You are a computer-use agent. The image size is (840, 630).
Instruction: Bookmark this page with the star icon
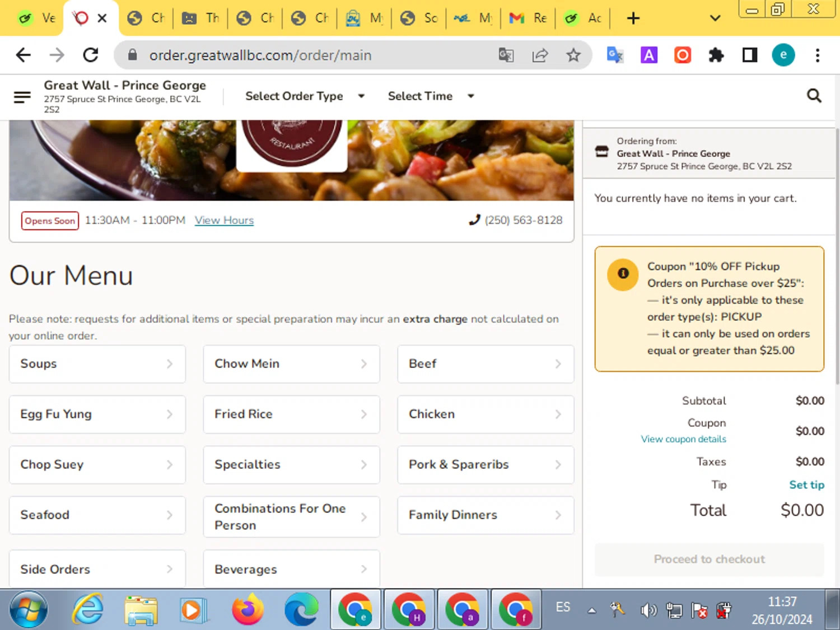(x=573, y=55)
